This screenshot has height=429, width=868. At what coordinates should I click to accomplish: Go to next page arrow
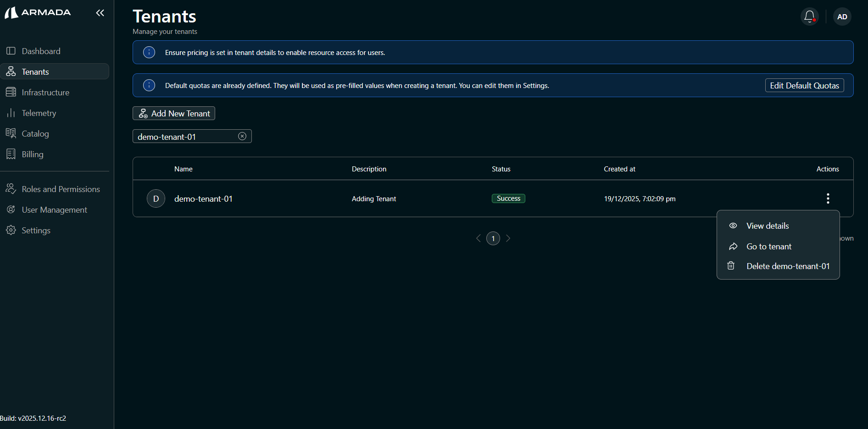508,238
